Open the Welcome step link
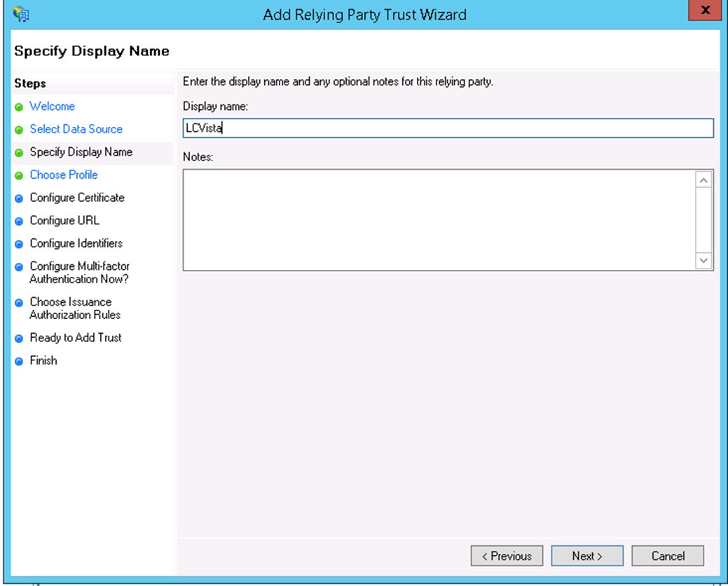The height and width of the screenshot is (586, 728). (52, 107)
